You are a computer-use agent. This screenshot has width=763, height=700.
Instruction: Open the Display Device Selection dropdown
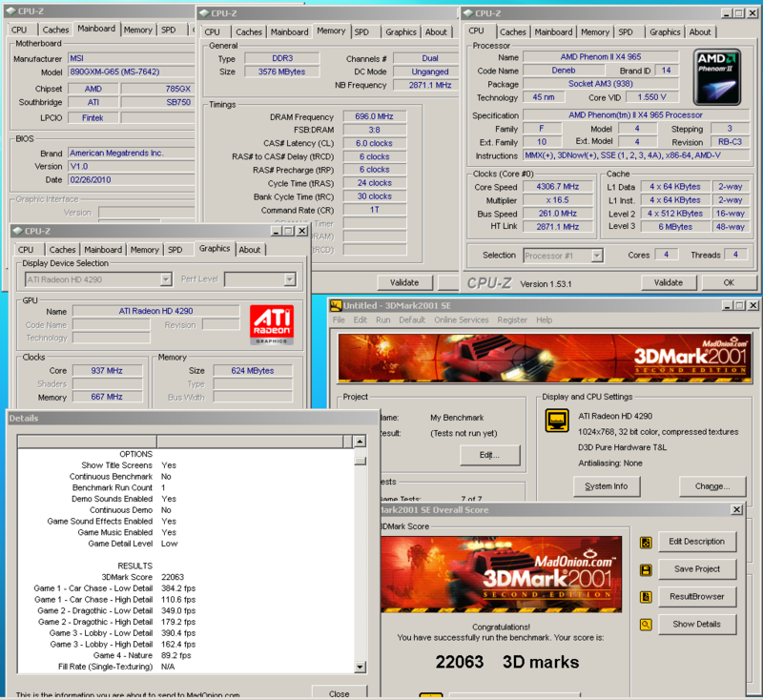click(166, 279)
